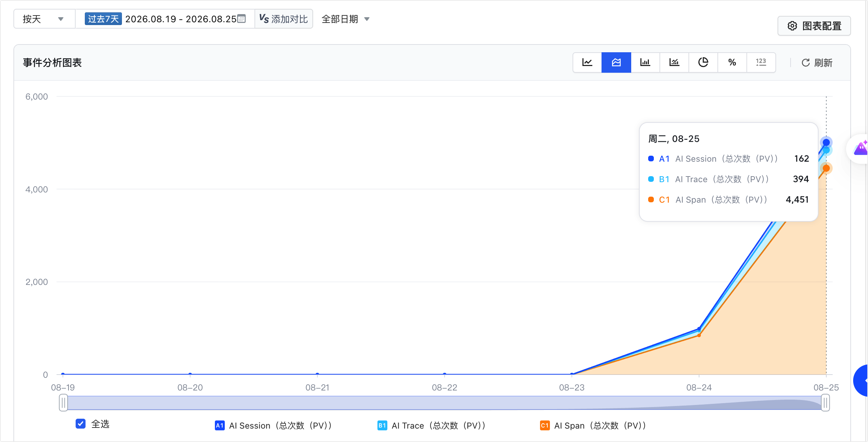Click tooltip value 4,451

click(797, 199)
